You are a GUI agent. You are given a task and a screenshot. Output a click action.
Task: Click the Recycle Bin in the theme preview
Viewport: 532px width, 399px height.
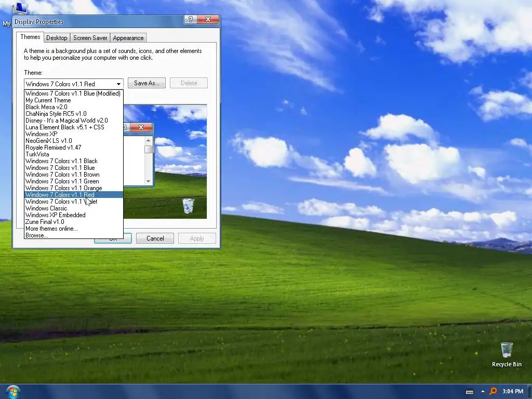point(188,206)
